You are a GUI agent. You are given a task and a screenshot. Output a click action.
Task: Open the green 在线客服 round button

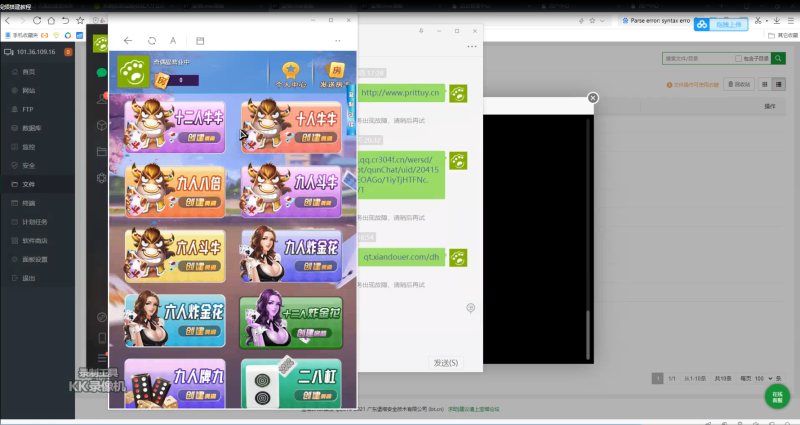click(777, 396)
